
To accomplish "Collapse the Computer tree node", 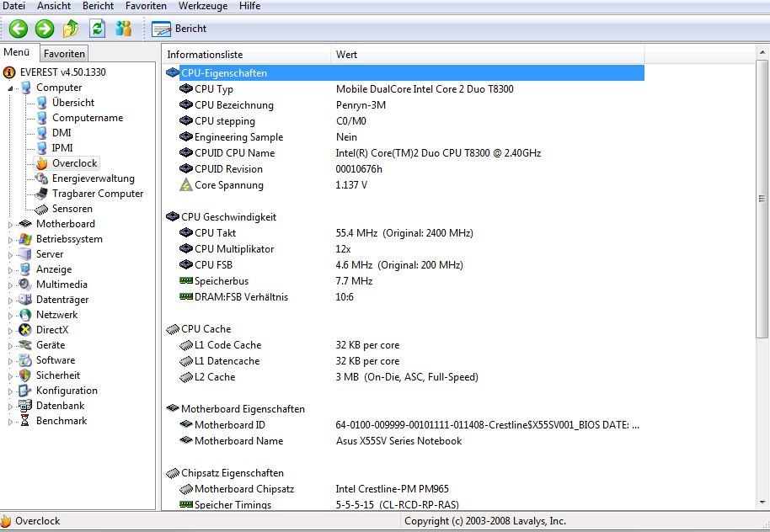I will tap(10, 89).
